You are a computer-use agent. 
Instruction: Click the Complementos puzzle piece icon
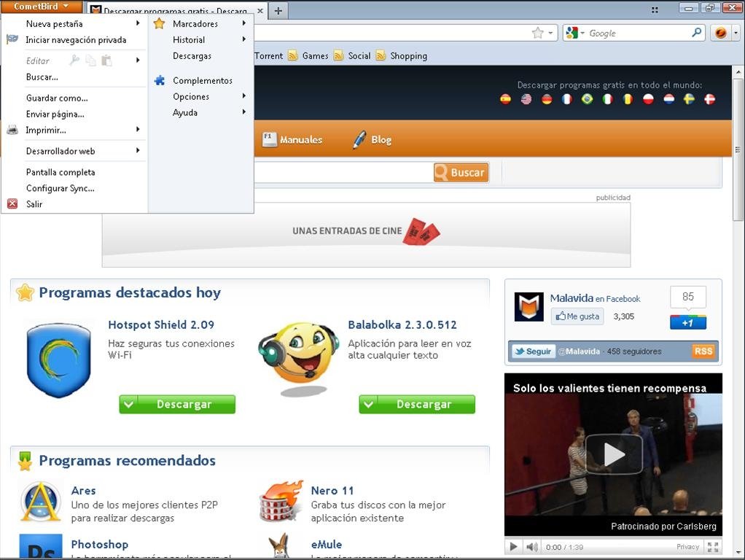(160, 80)
